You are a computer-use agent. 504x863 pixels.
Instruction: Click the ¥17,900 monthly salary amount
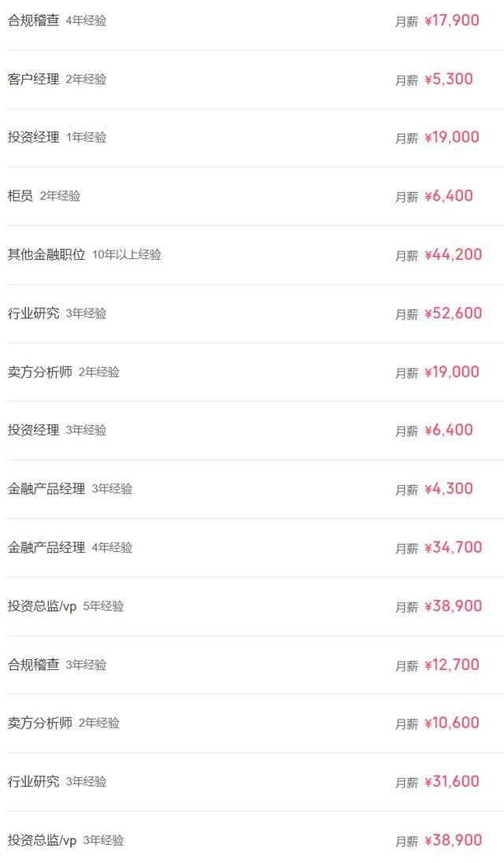(x=451, y=20)
